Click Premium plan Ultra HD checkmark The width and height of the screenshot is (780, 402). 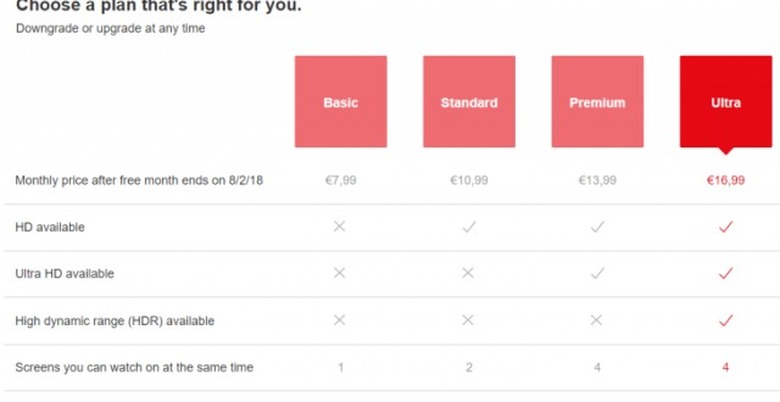pyautogui.click(x=597, y=273)
